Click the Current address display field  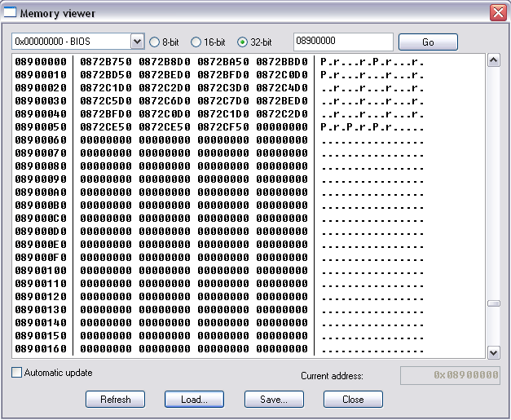click(x=450, y=375)
